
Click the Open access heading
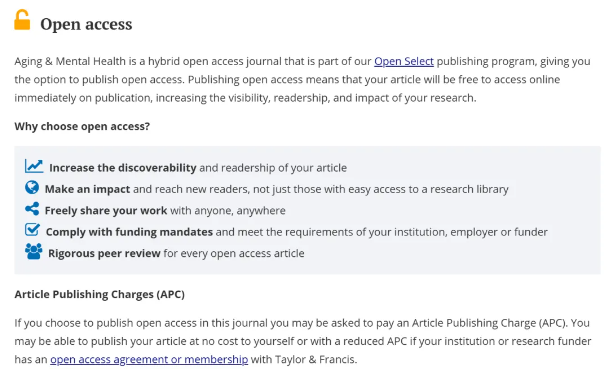click(86, 24)
